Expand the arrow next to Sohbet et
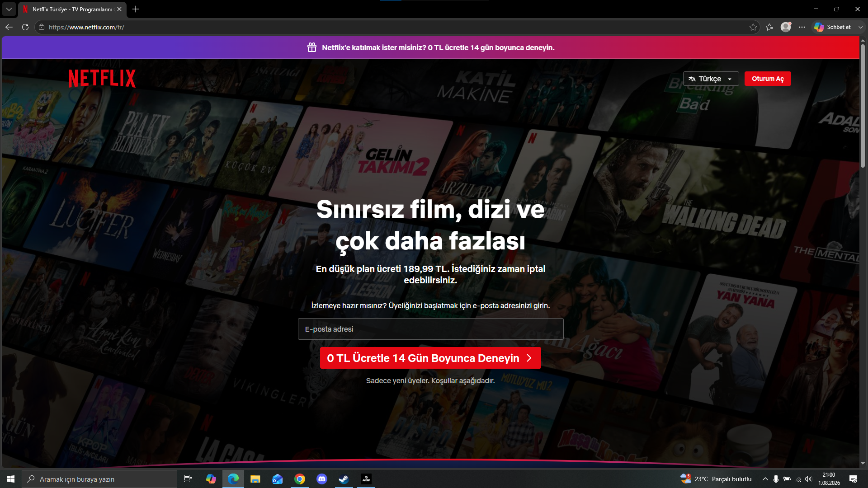868x488 pixels. pos(860,27)
